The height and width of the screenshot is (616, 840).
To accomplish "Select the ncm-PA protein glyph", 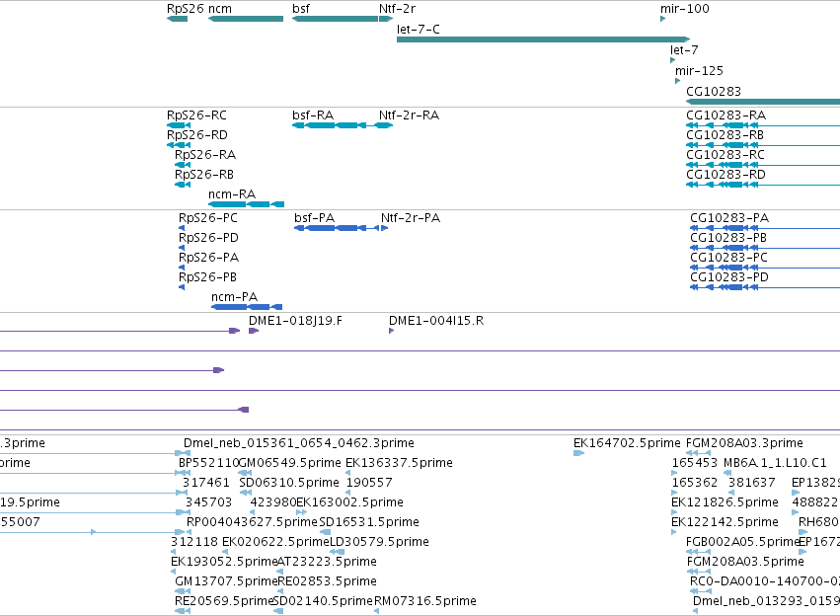I will click(247, 307).
